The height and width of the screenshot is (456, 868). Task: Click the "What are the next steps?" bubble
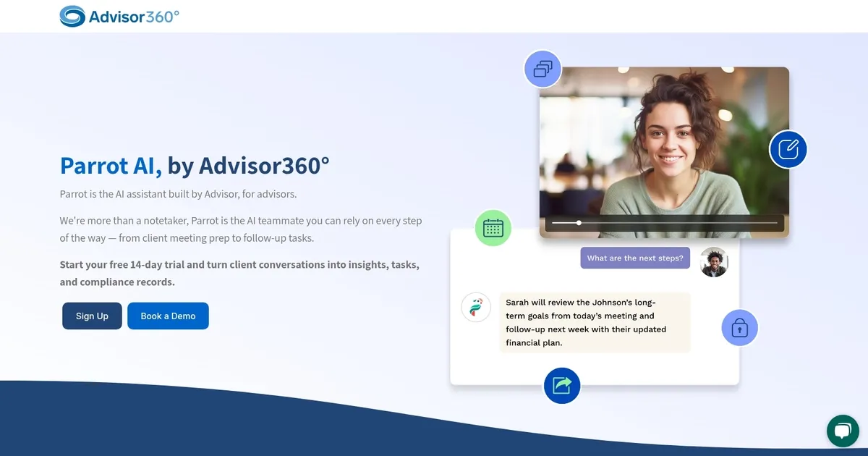(637, 258)
